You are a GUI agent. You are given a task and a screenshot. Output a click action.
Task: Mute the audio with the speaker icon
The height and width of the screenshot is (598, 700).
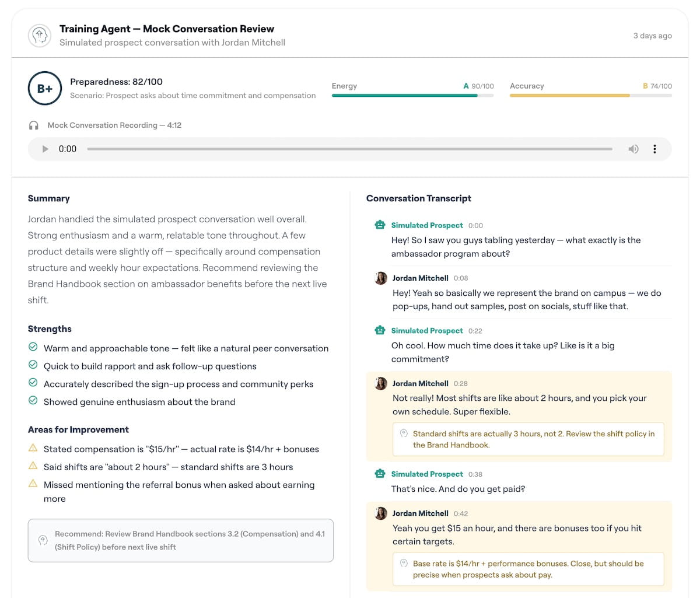(633, 149)
